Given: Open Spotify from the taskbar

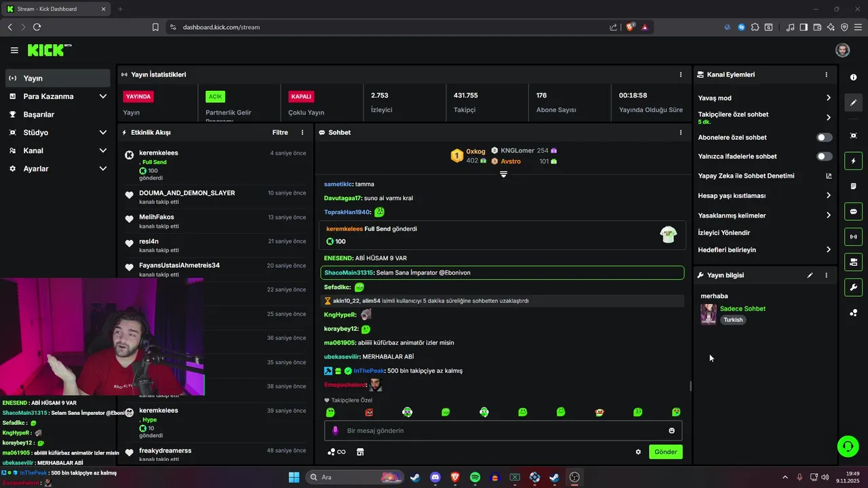Looking at the screenshot, I should click(475, 477).
